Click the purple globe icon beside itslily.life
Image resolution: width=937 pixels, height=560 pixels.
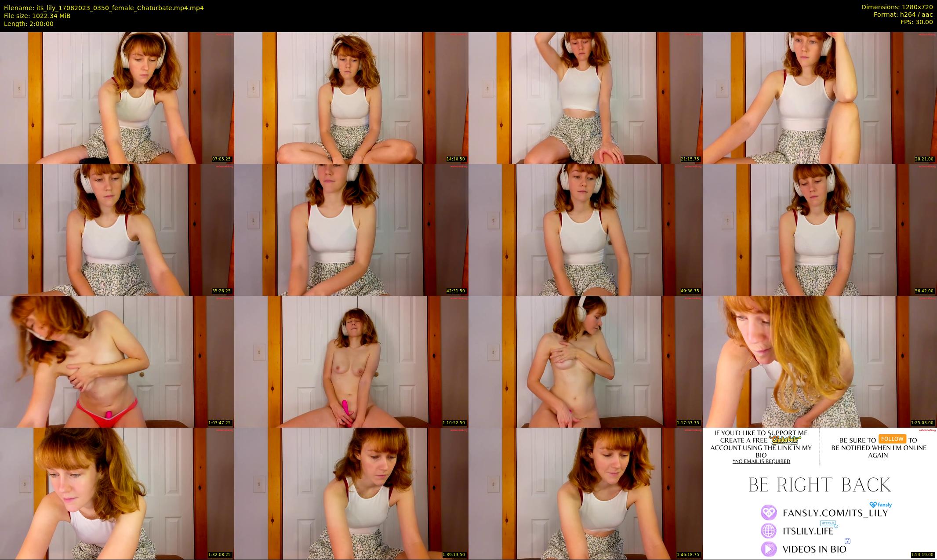coord(769,531)
